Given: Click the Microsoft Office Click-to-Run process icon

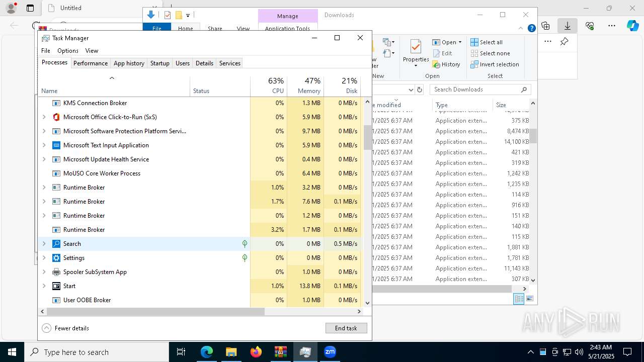Looking at the screenshot, I should [56, 117].
